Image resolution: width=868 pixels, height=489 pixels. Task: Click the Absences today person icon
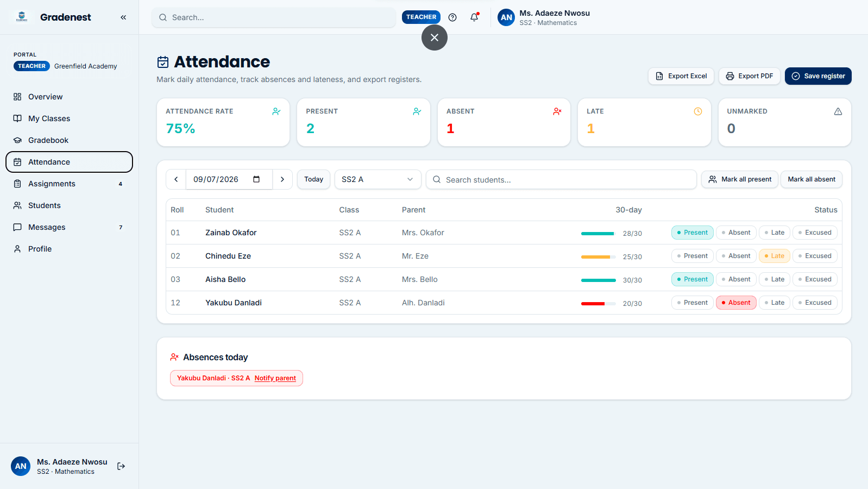click(x=174, y=357)
